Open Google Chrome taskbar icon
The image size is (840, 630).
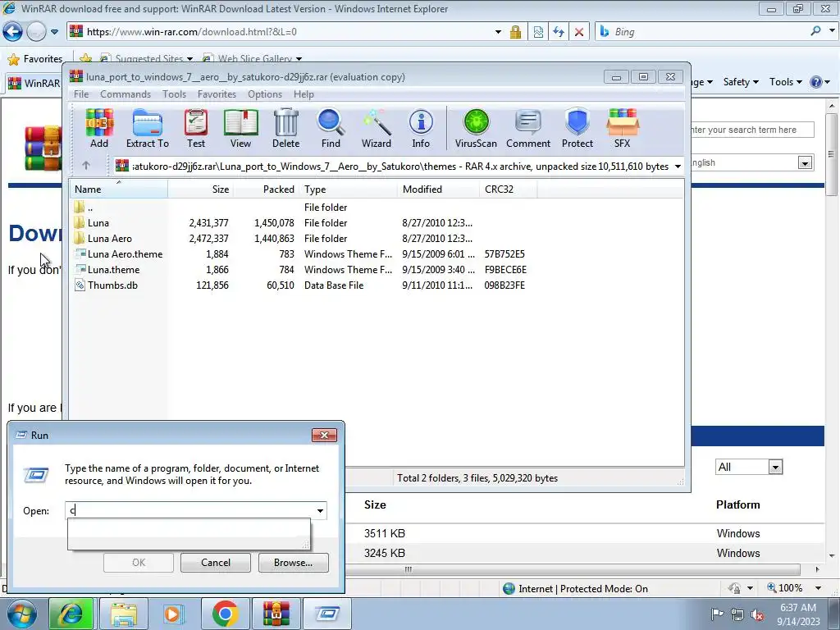coord(225,614)
